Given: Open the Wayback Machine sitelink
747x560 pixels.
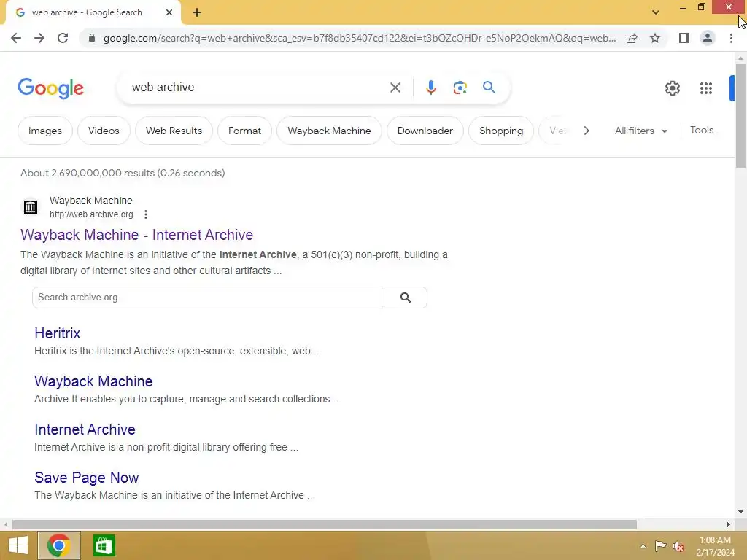Looking at the screenshot, I should click(93, 381).
